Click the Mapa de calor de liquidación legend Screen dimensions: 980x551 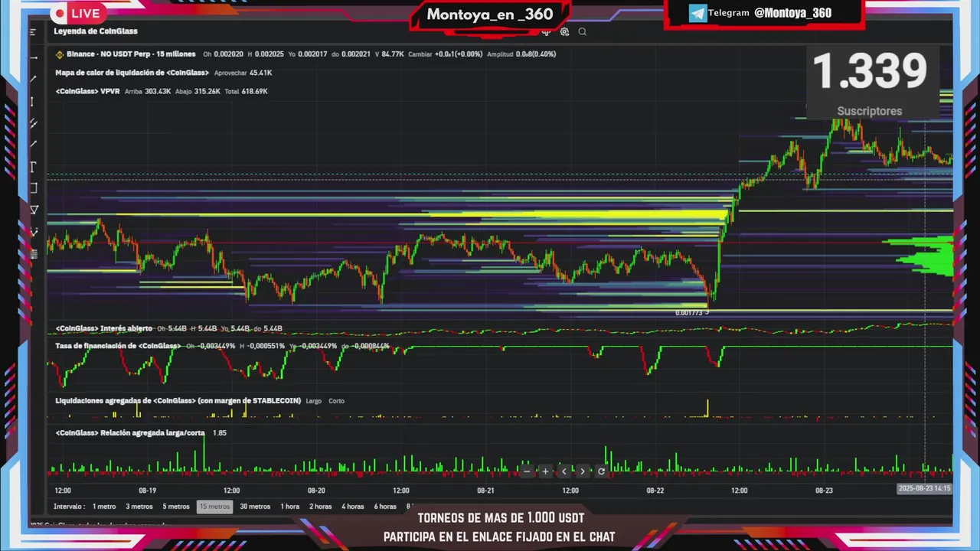[x=132, y=73]
